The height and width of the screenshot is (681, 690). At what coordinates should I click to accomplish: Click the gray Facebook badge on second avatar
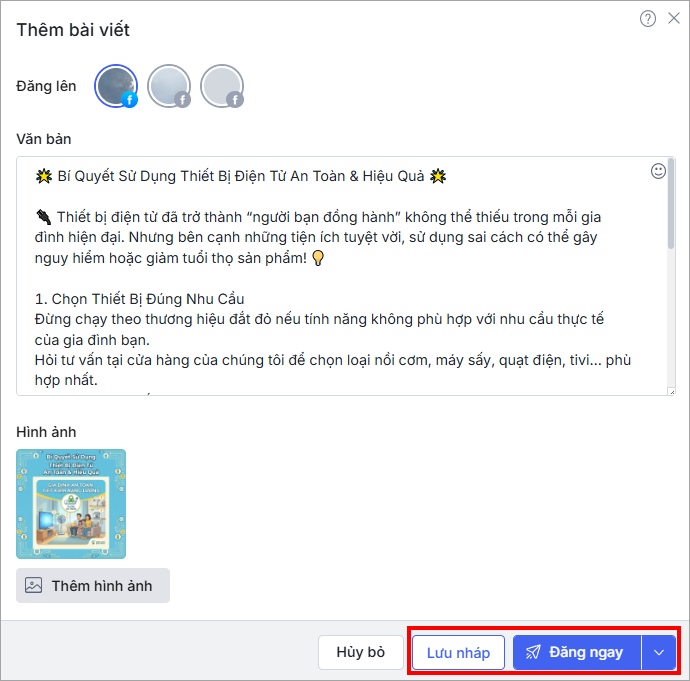point(183,100)
